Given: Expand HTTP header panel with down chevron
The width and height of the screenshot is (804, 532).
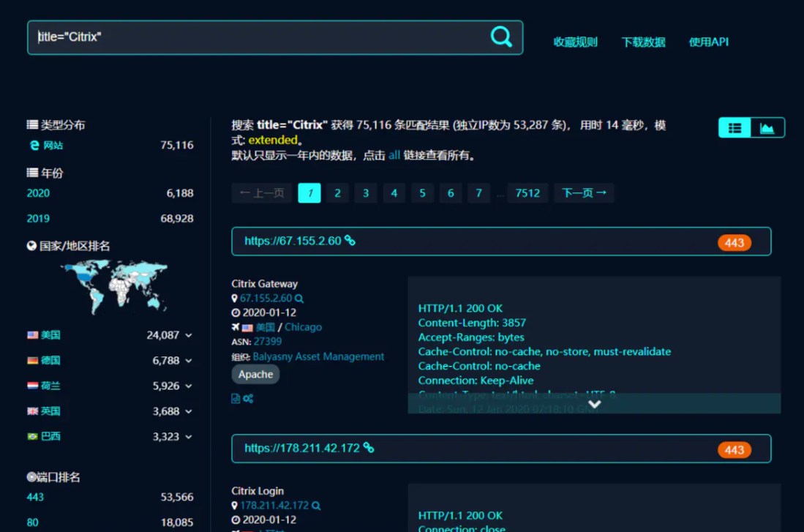Looking at the screenshot, I should click(594, 404).
